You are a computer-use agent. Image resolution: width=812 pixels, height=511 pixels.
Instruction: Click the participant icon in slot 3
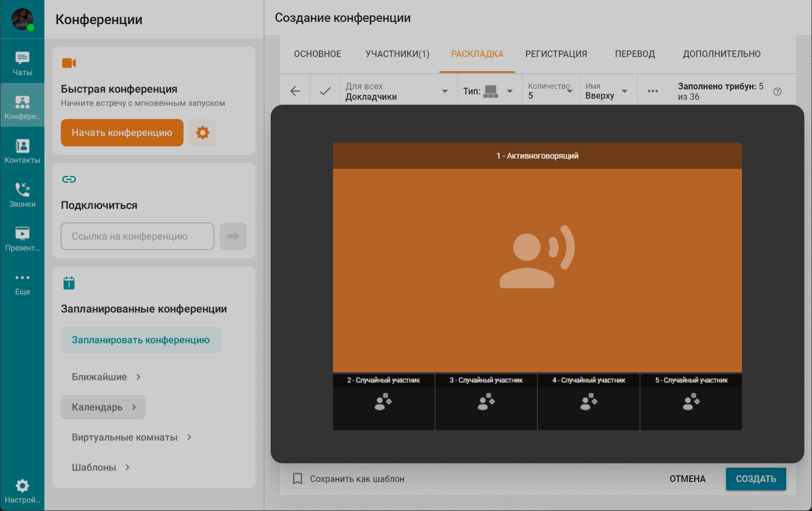[x=486, y=402]
